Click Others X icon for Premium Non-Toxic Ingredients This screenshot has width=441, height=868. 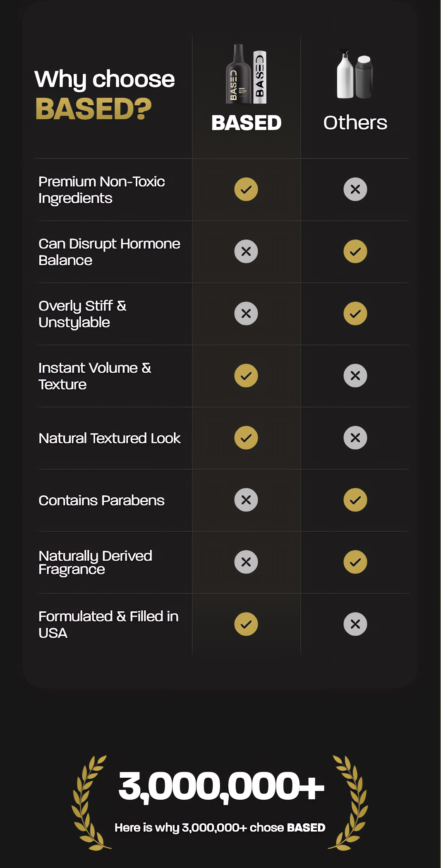tap(355, 189)
